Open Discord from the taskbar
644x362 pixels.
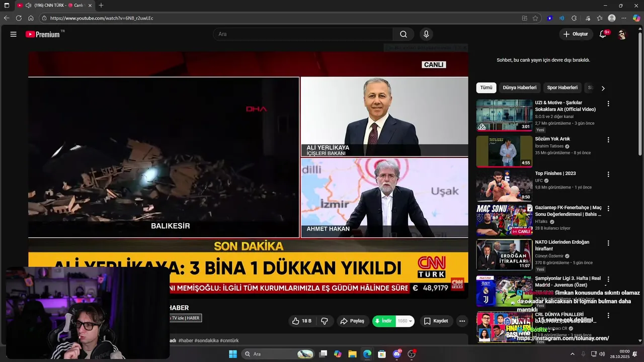coord(396,354)
